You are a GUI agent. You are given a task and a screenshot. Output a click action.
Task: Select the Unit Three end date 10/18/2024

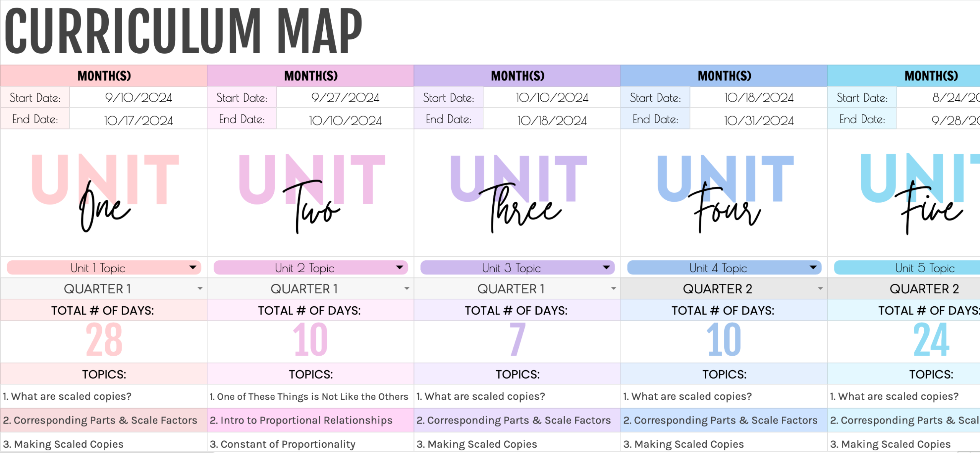coord(552,120)
